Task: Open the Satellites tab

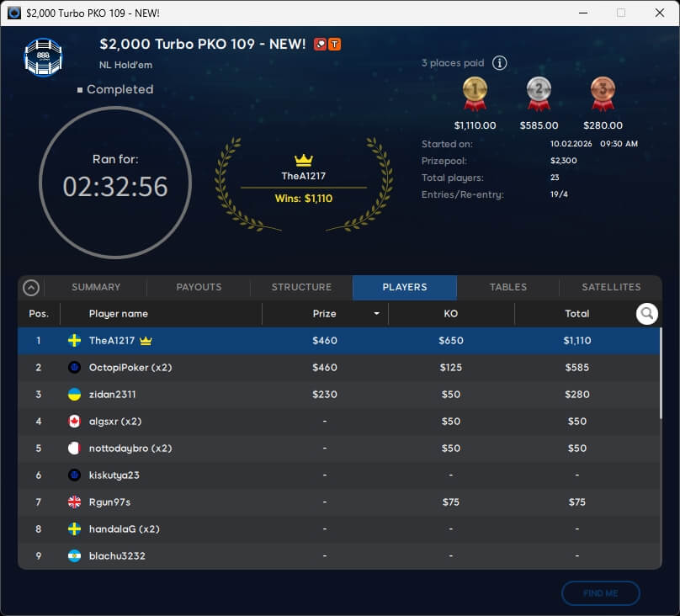Action: coord(611,287)
